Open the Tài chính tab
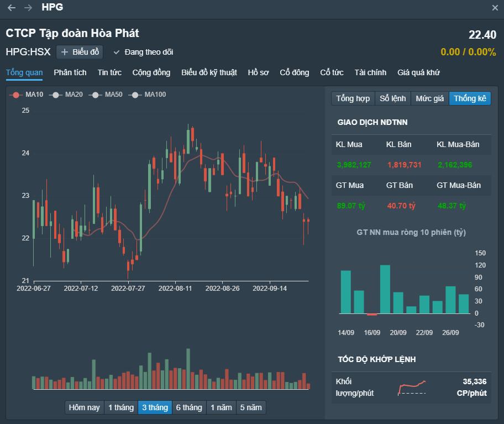This screenshot has width=504, height=424. coord(370,72)
